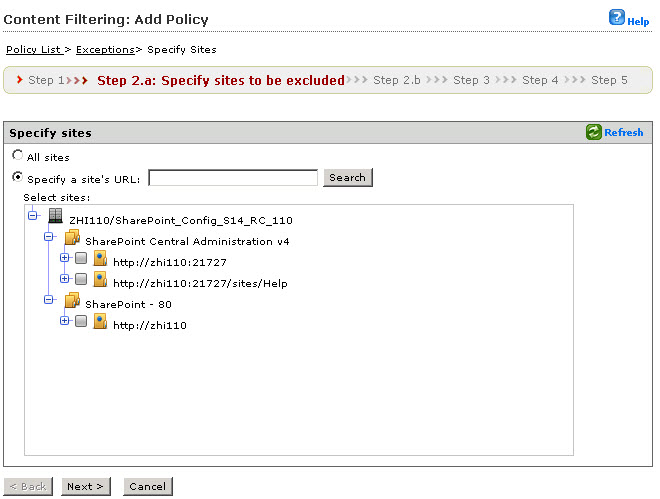The width and height of the screenshot is (660, 499).
Task: Collapse the SharePoint Central Administration v4 node
Action: [48, 238]
